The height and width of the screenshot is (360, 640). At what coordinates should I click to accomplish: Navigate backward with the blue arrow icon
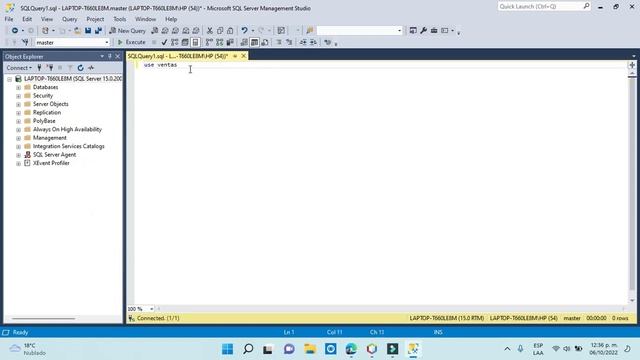pyautogui.click(x=15, y=31)
